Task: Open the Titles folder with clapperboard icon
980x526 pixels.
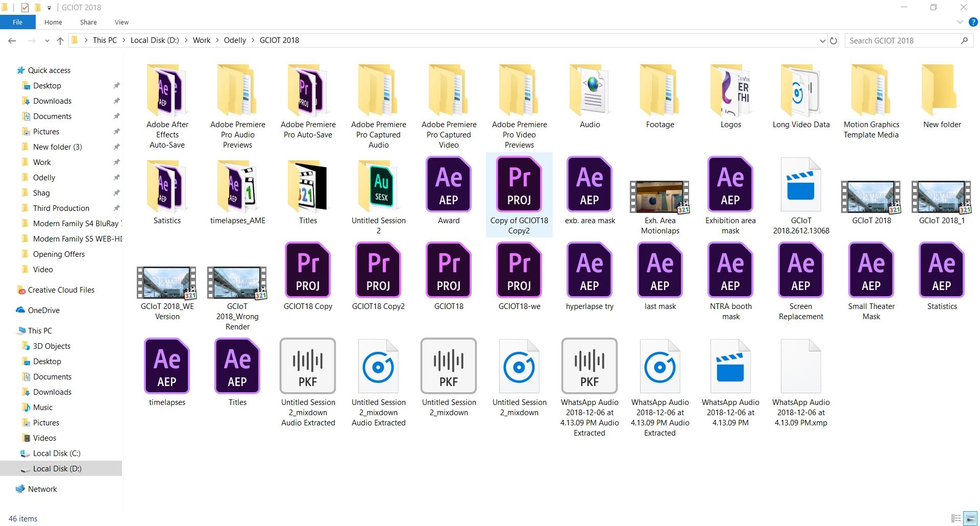Action: pyautogui.click(x=308, y=186)
